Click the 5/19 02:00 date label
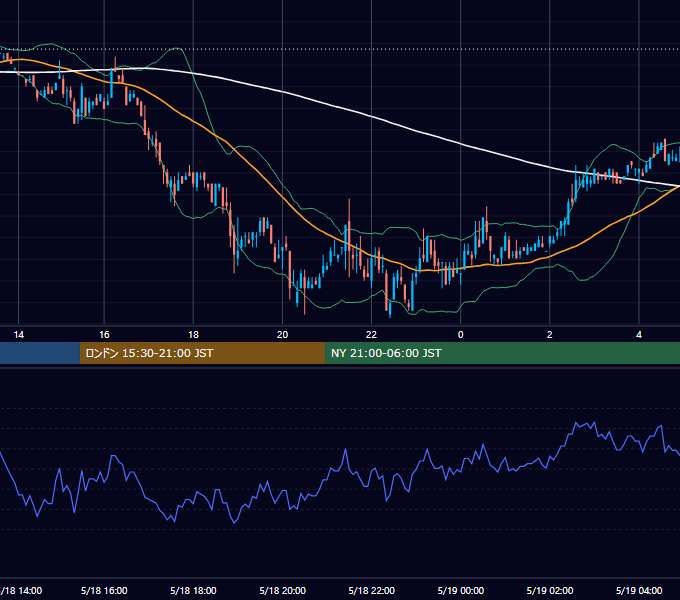The image size is (680, 600). tap(550, 590)
